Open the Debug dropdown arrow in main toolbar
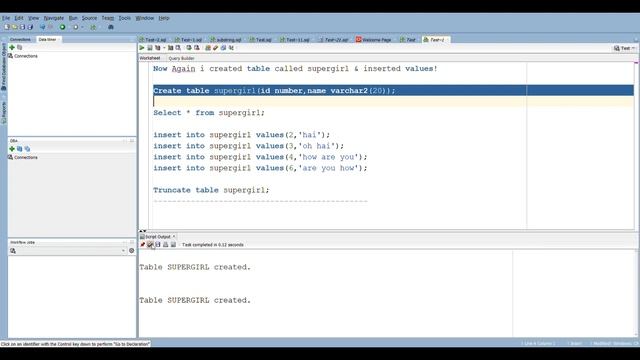Image resolution: width=640 pixels, height=360 pixels. tap(82, 27)
